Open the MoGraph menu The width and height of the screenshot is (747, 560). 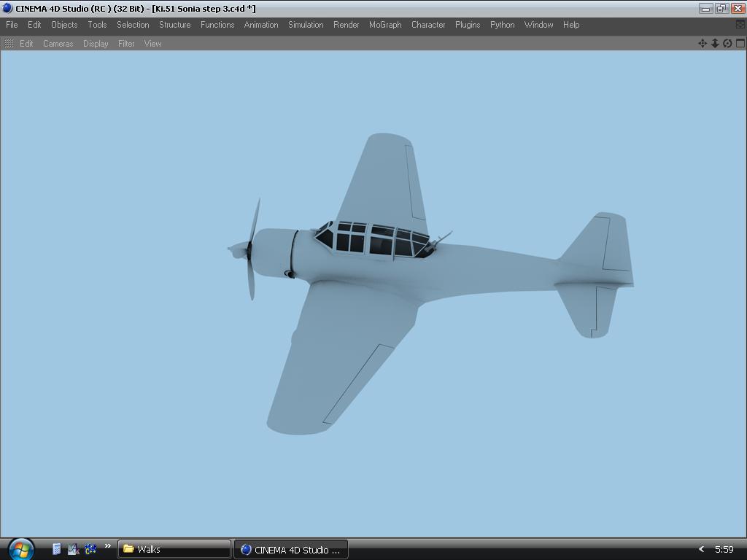click(x=385, y=25)
